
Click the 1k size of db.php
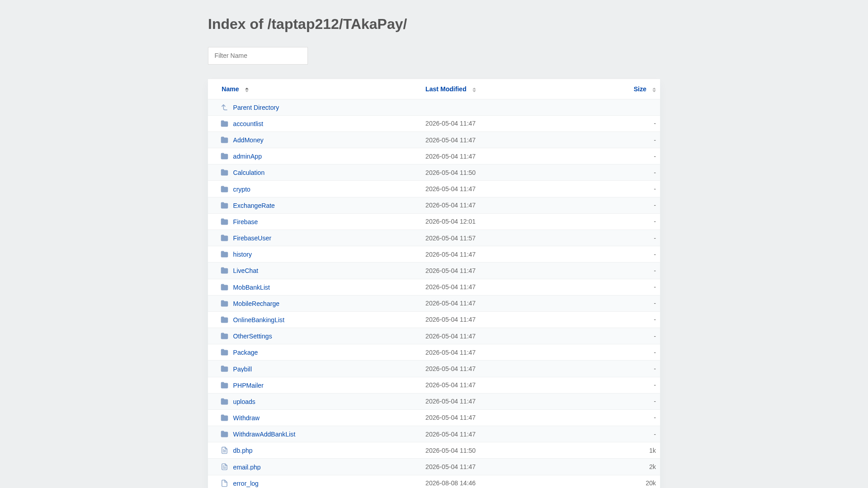point(652,450)
